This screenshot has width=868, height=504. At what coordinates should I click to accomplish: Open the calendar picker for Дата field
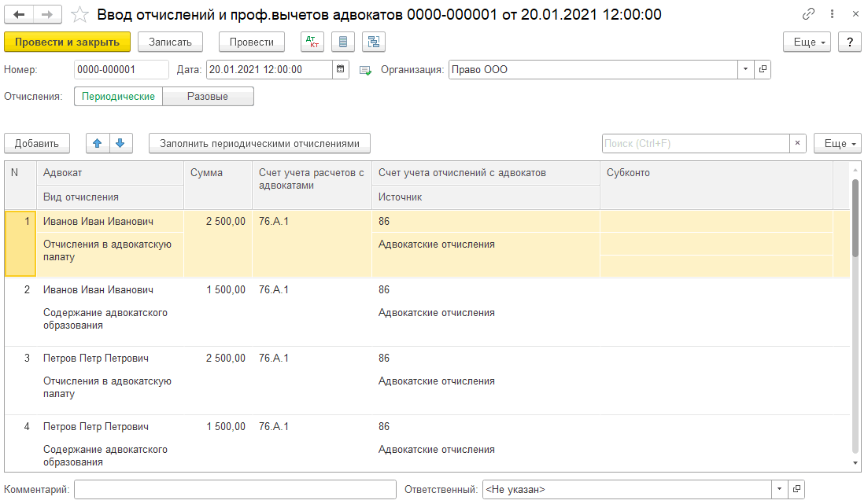pyautogui.click(x=341, y=69)
